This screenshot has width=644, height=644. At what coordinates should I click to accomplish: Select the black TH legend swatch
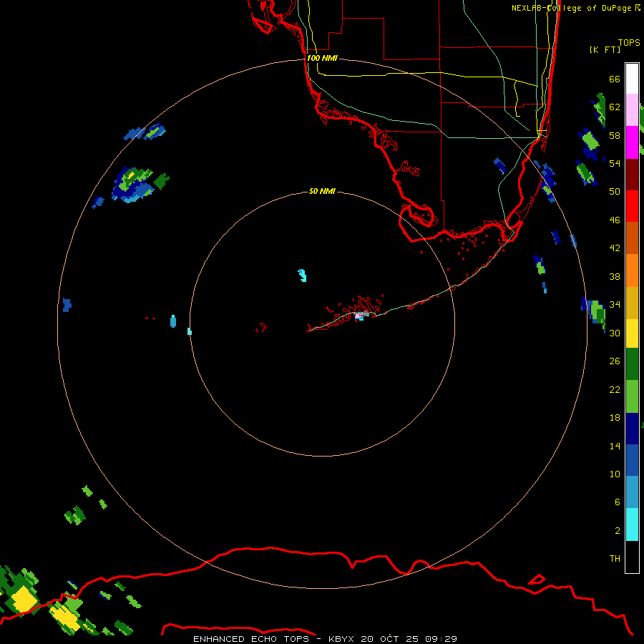(632, 557)
